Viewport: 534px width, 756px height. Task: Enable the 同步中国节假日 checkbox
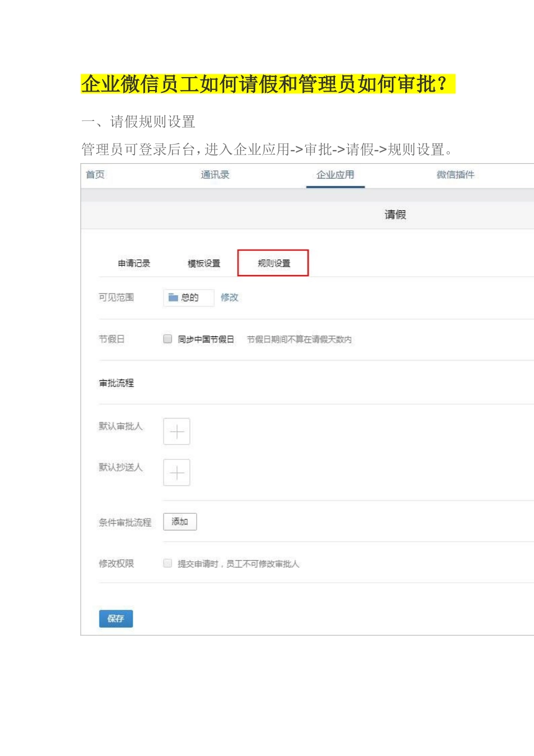coord(168,339)
